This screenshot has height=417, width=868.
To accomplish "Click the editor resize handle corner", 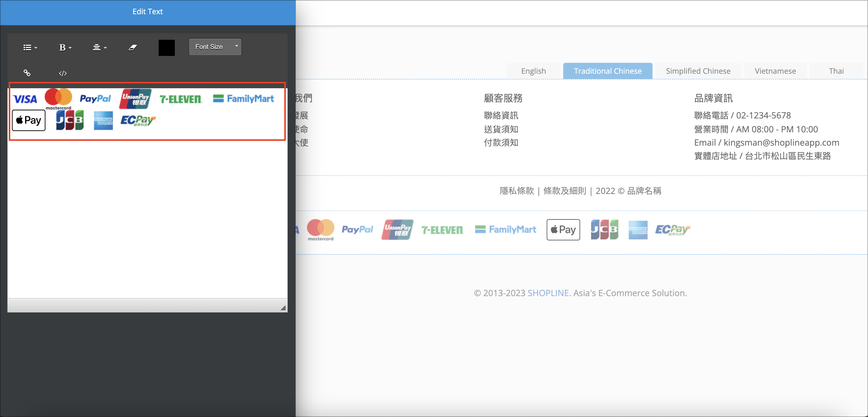I will click(283, 308).
